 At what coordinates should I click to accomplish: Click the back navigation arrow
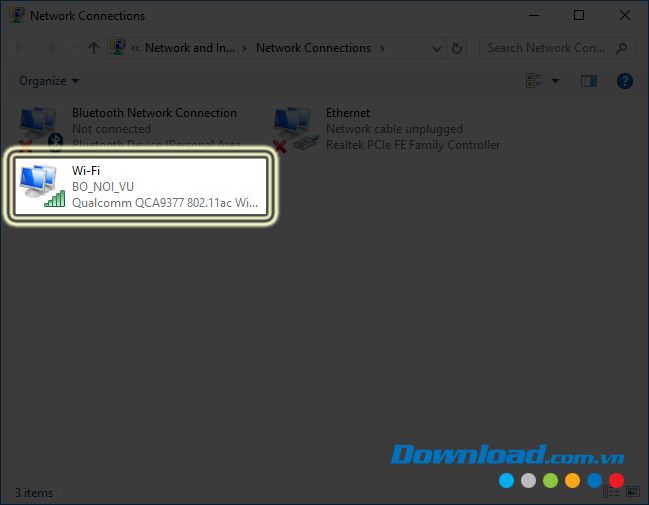[22, 48]
